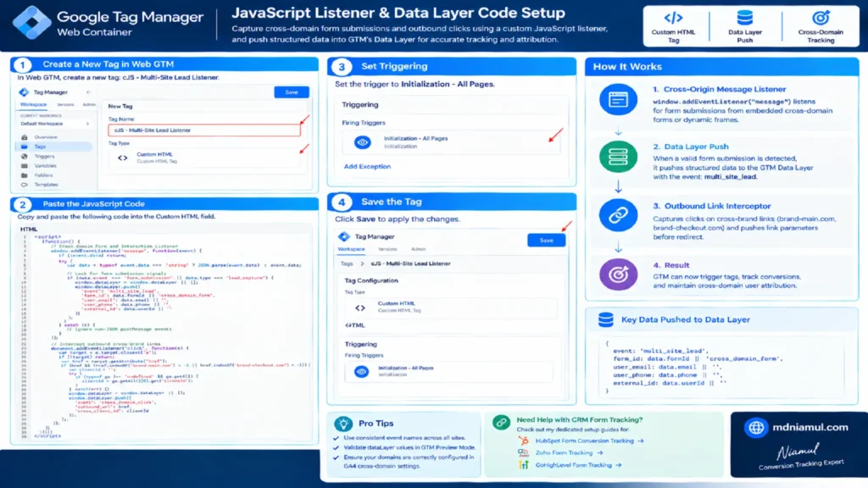Click the Pro Tips lightbulb icon
This screenshot has height=488, width=868.
point(343,424)
